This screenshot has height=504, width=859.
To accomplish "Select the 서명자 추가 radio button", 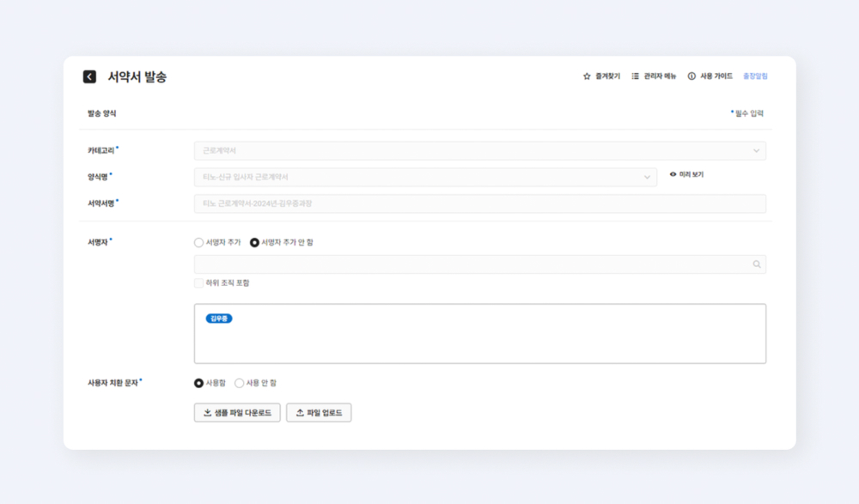I will point(199,243).
